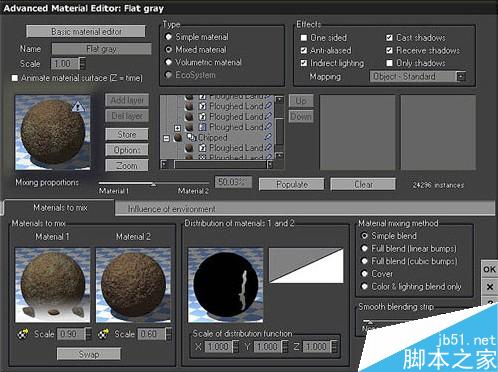
Task: Toggle the Cast shadows checkbox
Action: click(389, 38)
